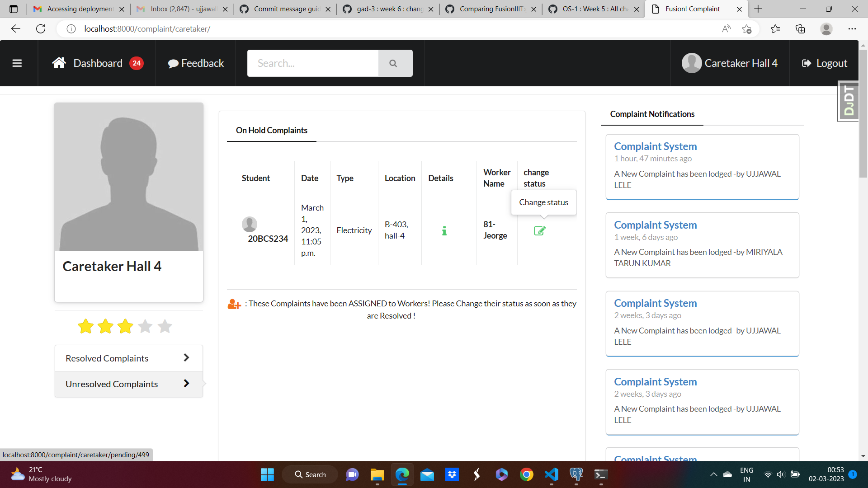Click the hamburger menu icon
The image size is (868, 488).
click(17, 63)
